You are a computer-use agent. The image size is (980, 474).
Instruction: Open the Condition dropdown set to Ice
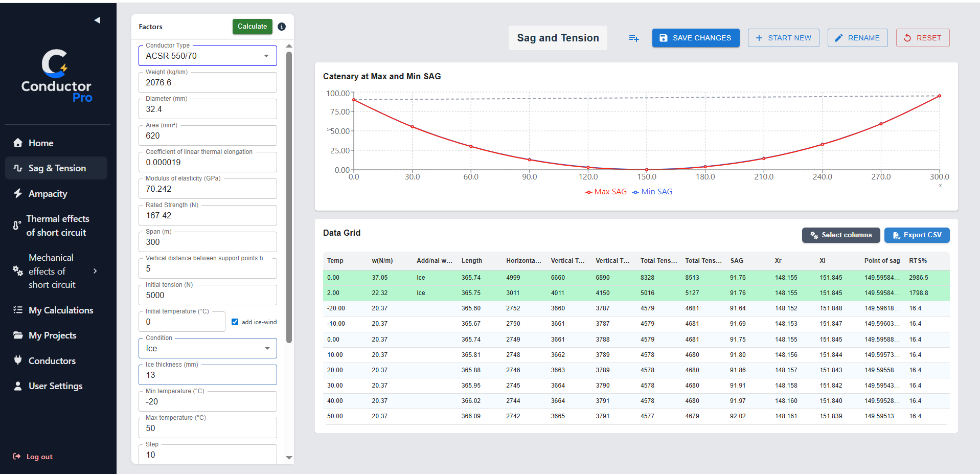coord(208,348)
